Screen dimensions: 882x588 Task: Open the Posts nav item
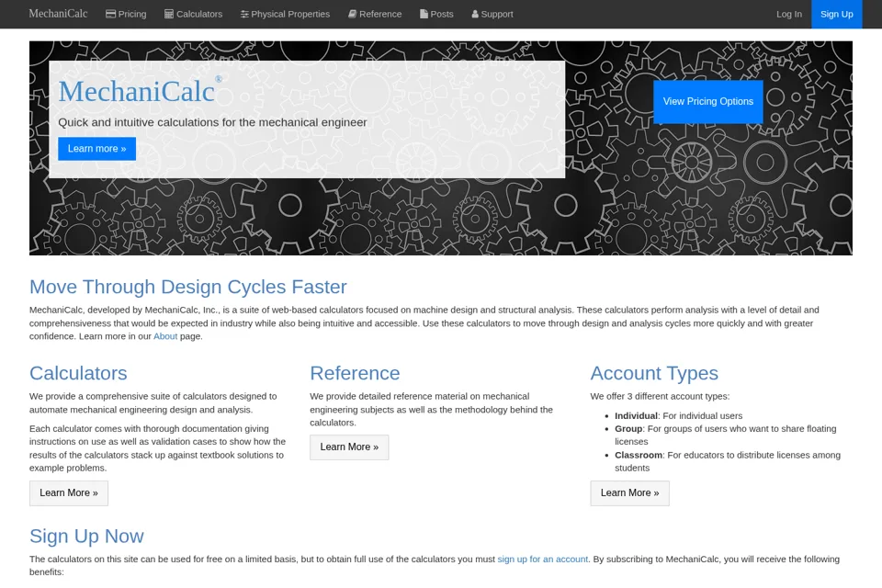click(x=436, y=14)
